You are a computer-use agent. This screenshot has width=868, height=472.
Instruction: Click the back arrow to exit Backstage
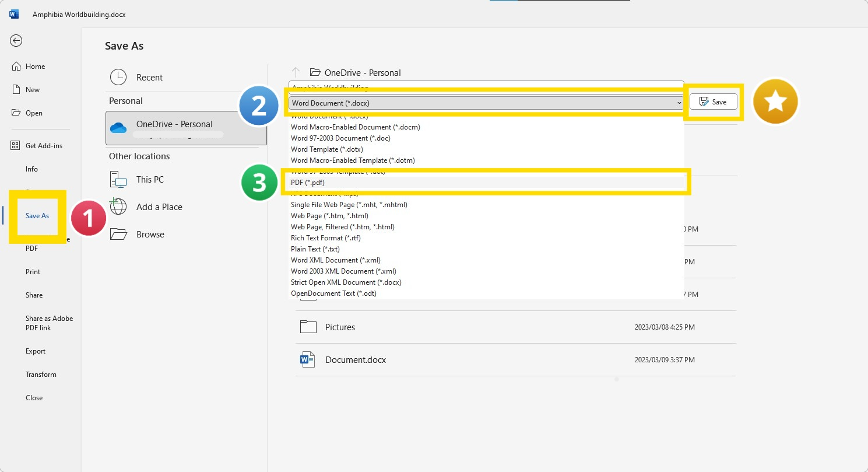coord(16,40)
